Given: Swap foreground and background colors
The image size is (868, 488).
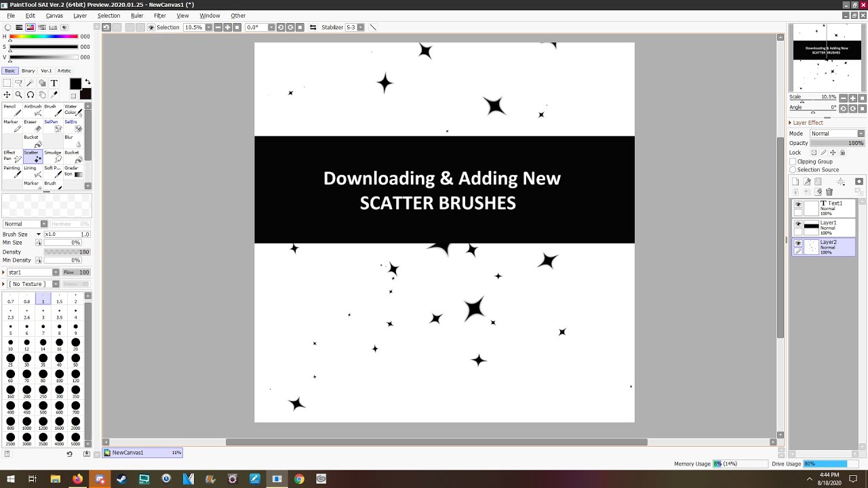Looking at the screenshot, I should (x=87, y=82).
